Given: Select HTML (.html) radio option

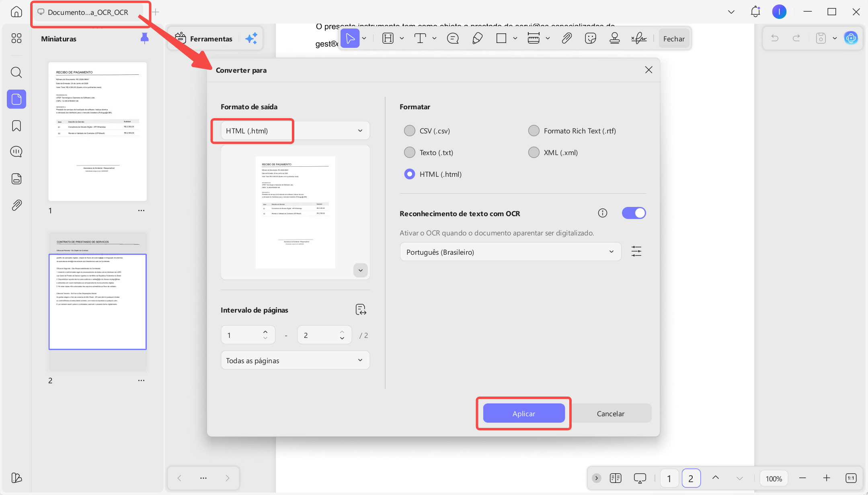Looking at the screenshot, I should tap(433, 174).
